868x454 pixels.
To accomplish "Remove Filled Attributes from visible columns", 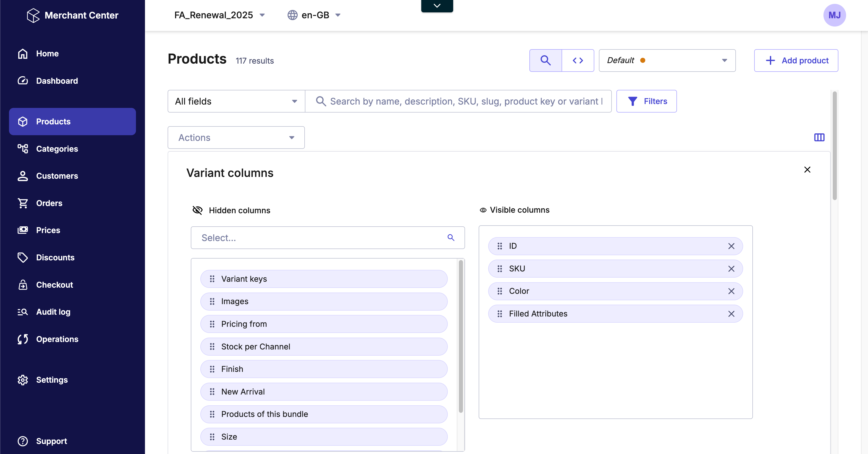I will [x=731, y=314].
